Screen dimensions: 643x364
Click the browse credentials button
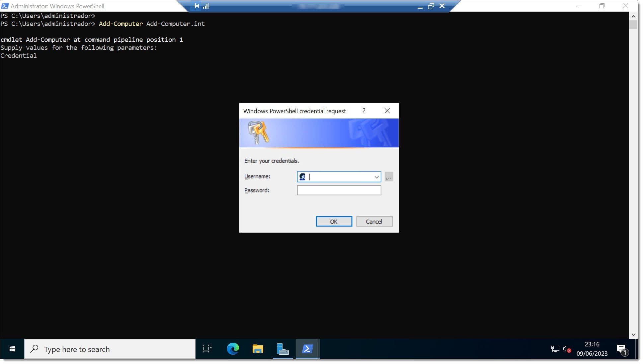388,177
